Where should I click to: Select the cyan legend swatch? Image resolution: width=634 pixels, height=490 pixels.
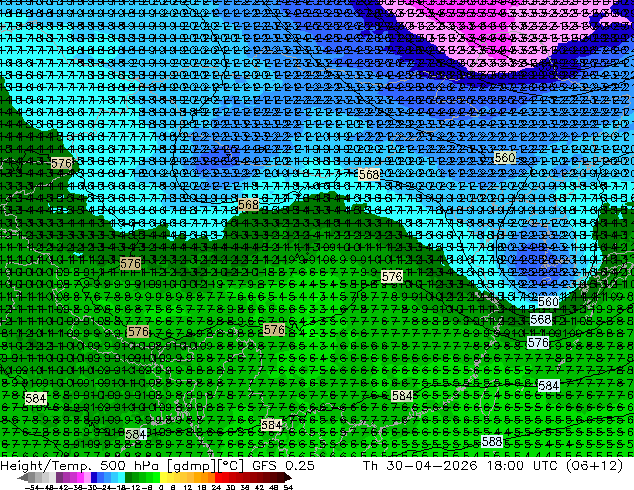pyautogui.click(x=121, y=477)
